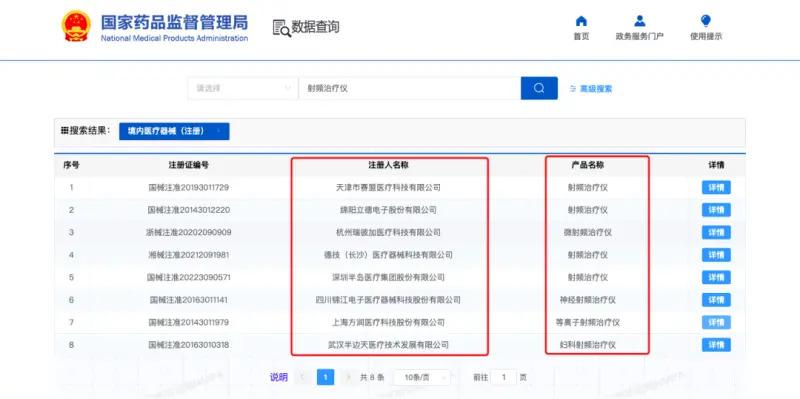Open 详情 for row 5 深圳半岛医疗
This screenshot has height=399, width=800.
[x=716, y=277]
